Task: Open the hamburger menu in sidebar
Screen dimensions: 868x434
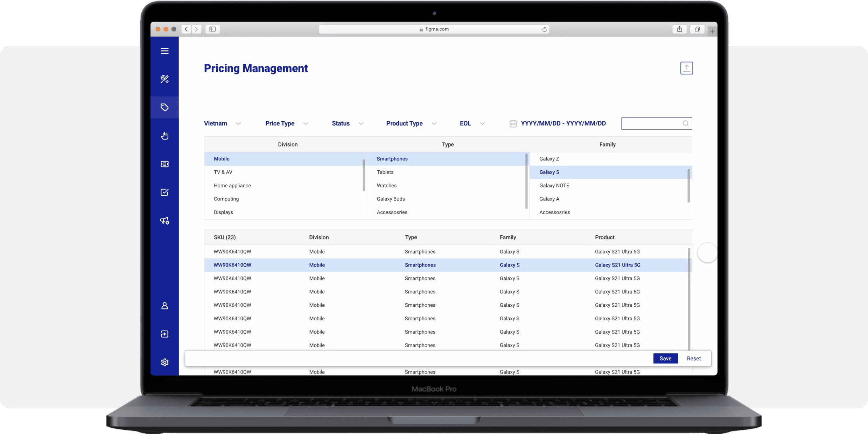Action: 164,51
